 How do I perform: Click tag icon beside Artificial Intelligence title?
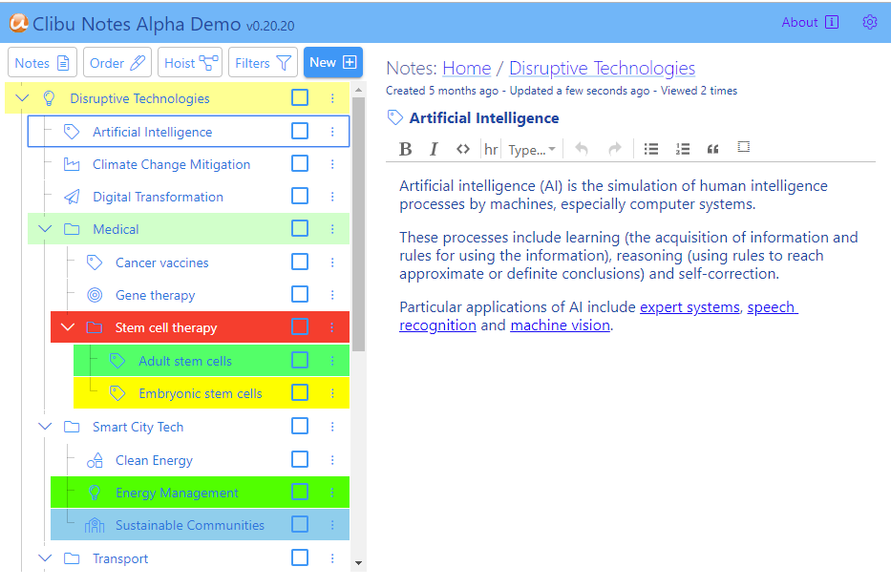click(395, 117)
